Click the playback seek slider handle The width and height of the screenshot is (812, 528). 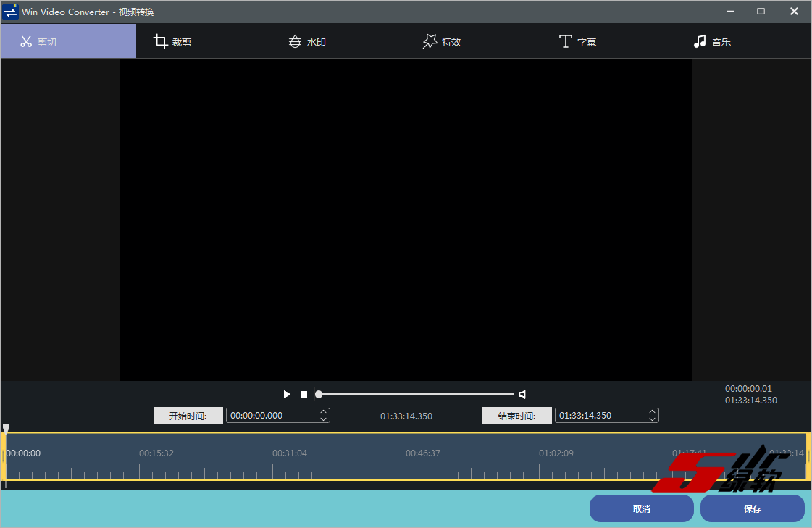pos(319,395)
